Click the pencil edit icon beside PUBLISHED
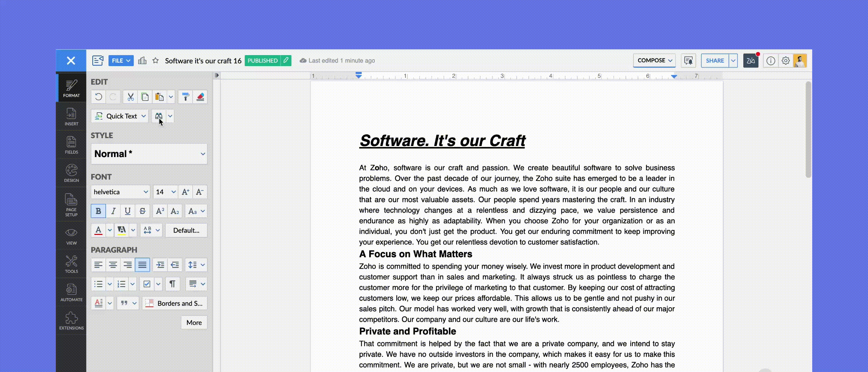Image resolution: width=868 pixels, height=372 pixels. (x=286, y=61)
